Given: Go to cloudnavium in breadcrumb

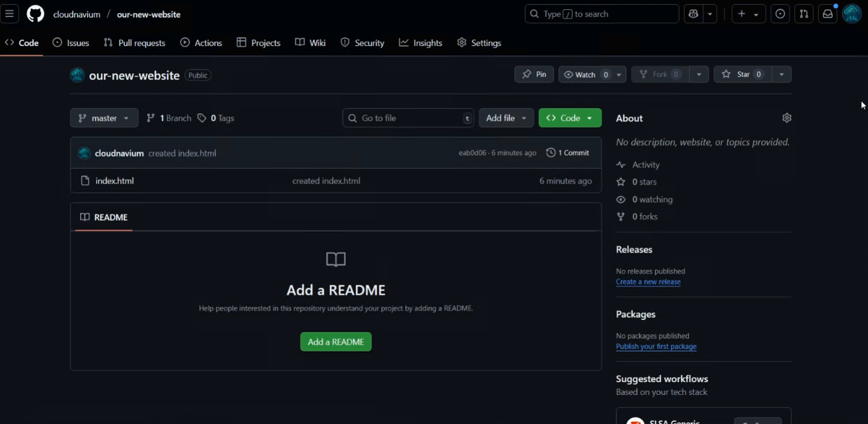Looking at the screenshot, I should pyautogui.click(x=77, y=14).
